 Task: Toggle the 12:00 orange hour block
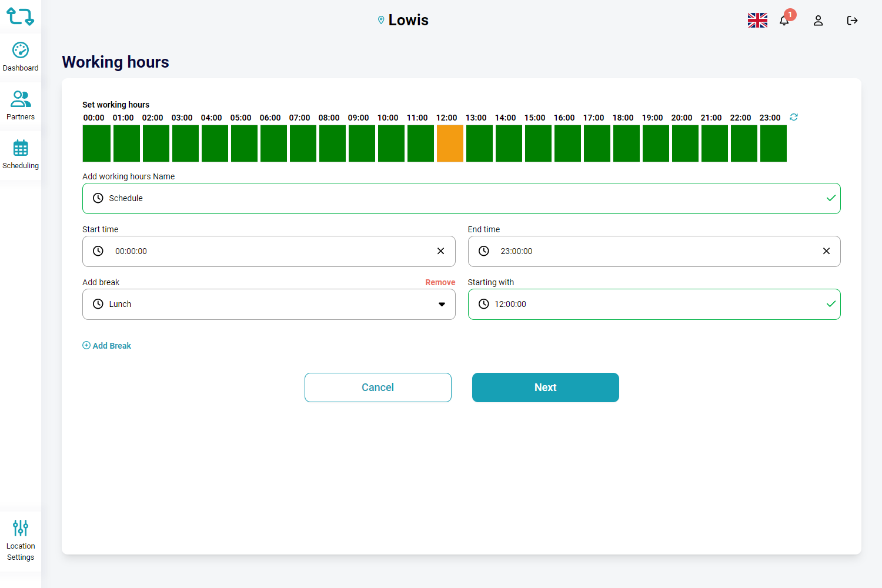point(450,143)
